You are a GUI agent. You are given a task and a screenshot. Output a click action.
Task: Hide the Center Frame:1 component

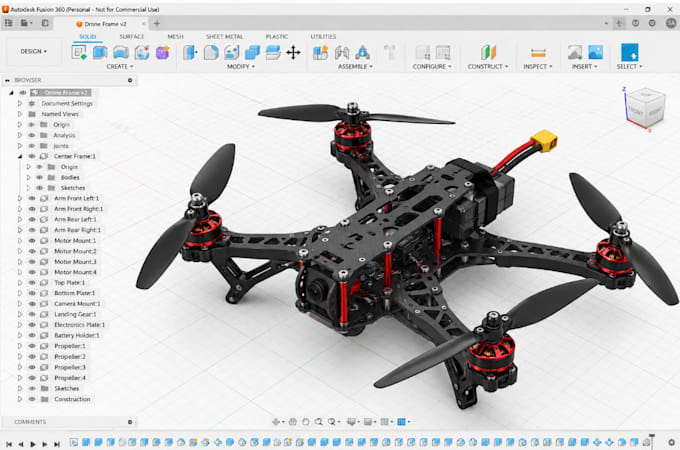[32, 156]
